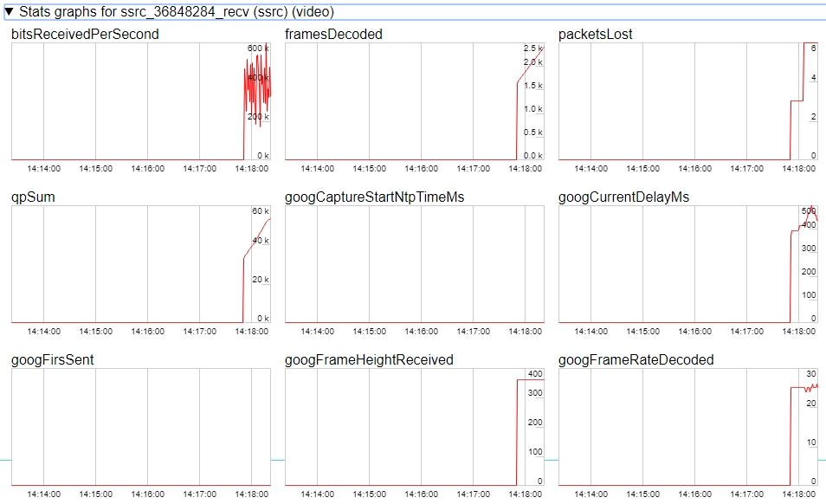Click the bitsReceivedPerSecond title label
This screenshot has height=504, width=826.
click(x=85, y=35)
